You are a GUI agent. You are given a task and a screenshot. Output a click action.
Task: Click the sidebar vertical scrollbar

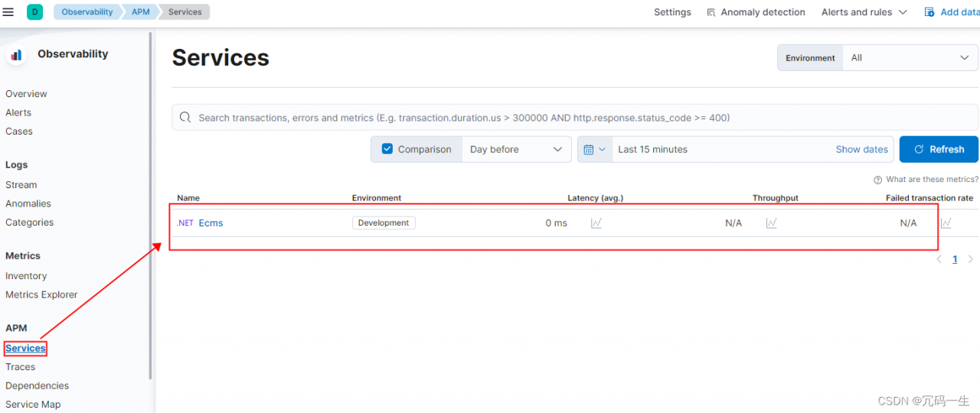coord(151,205)
